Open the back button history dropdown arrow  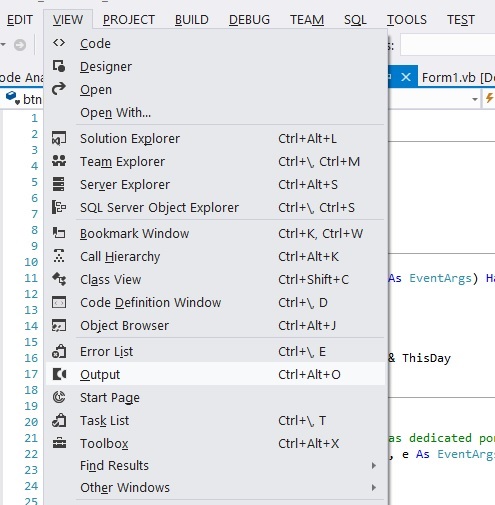(x=3, y=44)
